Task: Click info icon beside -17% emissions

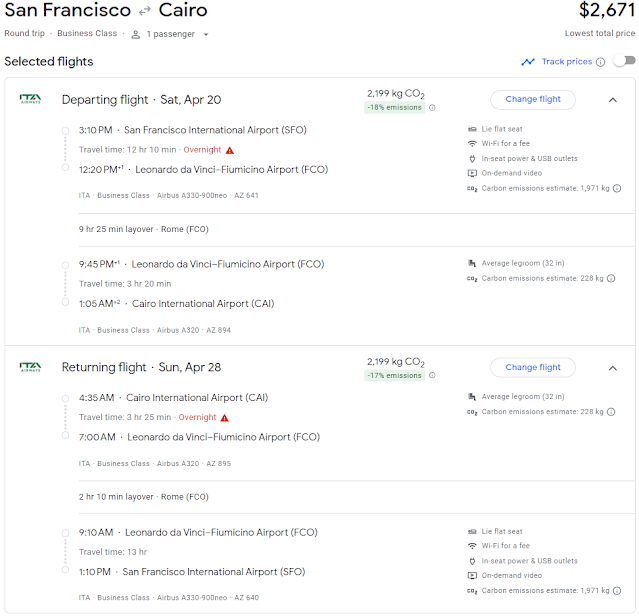Action: [x=432, y=376]
